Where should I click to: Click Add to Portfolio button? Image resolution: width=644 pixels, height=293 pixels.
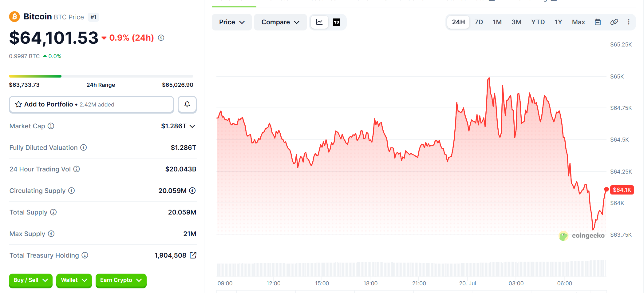(x=91, y=104)
